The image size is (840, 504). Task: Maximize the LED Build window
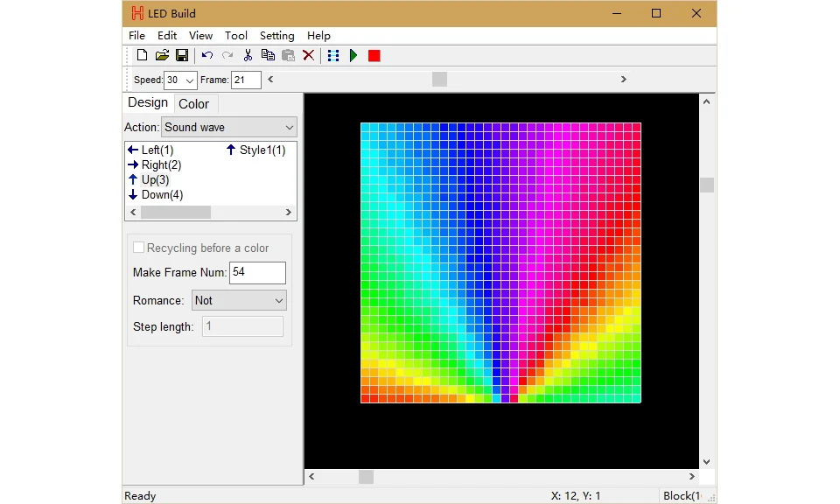(656, 13)
